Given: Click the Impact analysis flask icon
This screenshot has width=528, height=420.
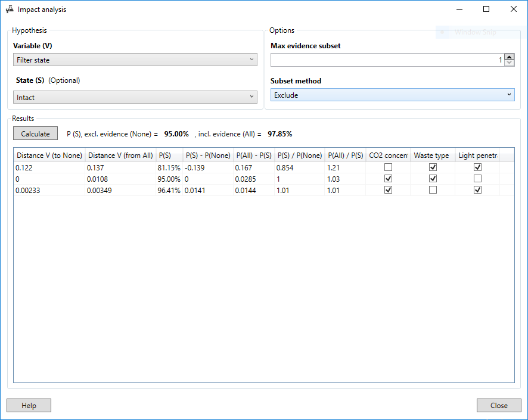Looking at the screenshot, I should click(9, 10).
